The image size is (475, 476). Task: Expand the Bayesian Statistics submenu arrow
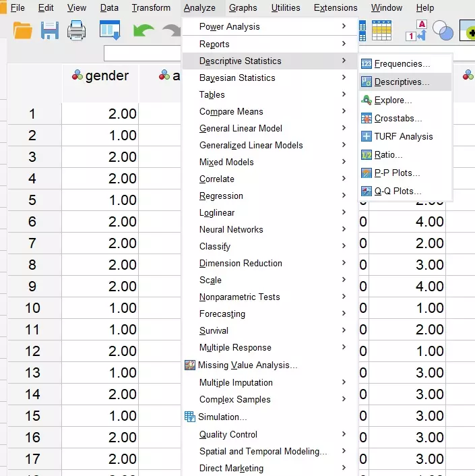point(344,78)
